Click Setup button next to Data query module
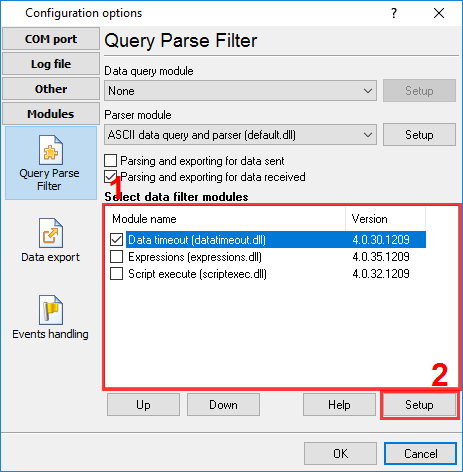463x472 pixels. point(419,91)
